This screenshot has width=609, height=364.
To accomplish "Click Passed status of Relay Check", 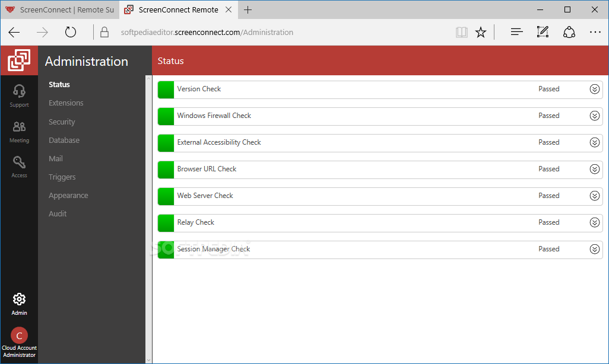I will coord(549,222).
